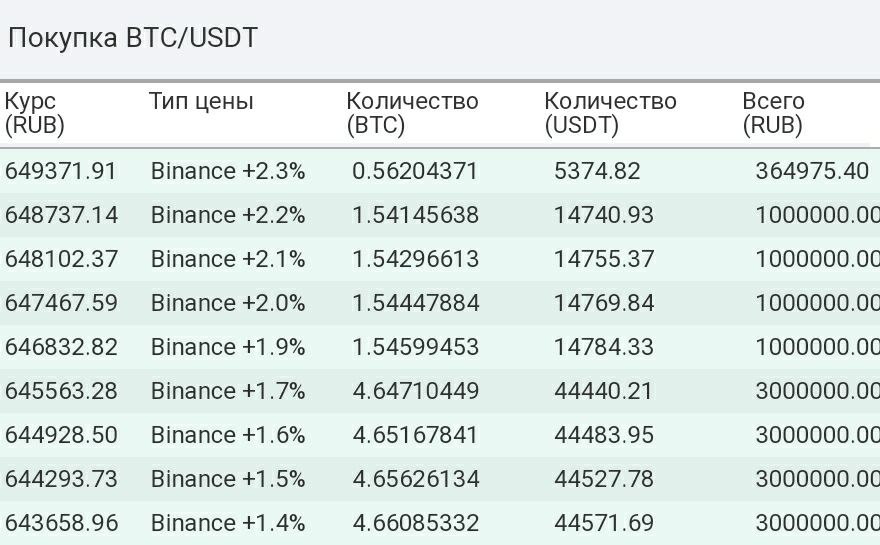Screen dimensions: 880x545
Task: Click the Покупка BTC/USDT title
Action: (x=133, y=38)
